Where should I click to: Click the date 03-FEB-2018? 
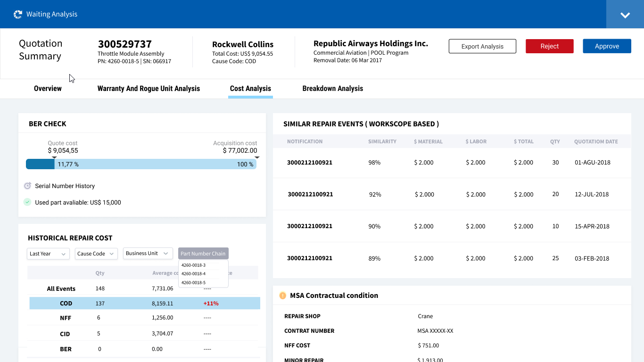click(x=592, y=258)
